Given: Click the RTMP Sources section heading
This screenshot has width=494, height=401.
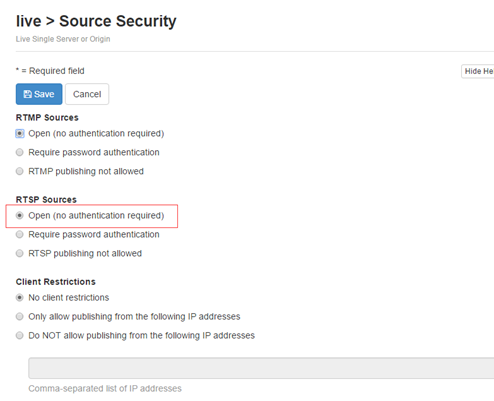Looking at the screenshot, I should pyautogui.click(x=47, y=118).
